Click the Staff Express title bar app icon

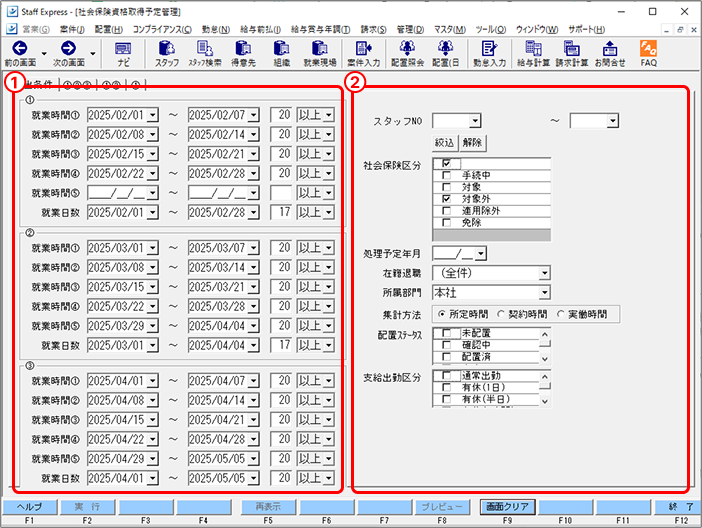12,12
